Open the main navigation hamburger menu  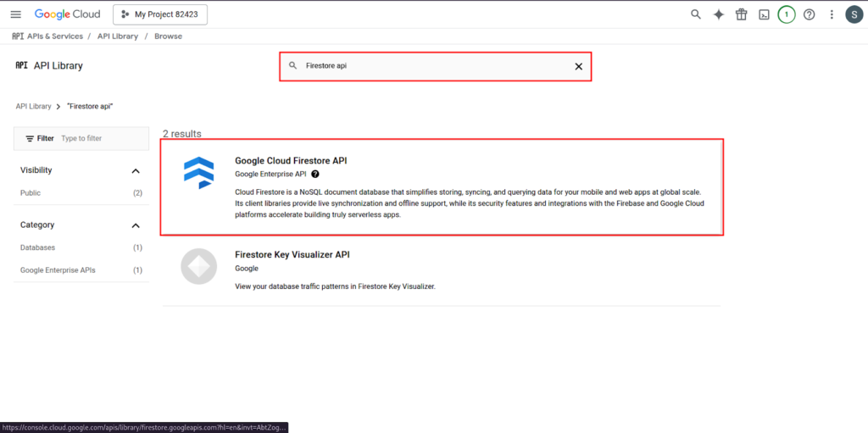pos(16,14)
